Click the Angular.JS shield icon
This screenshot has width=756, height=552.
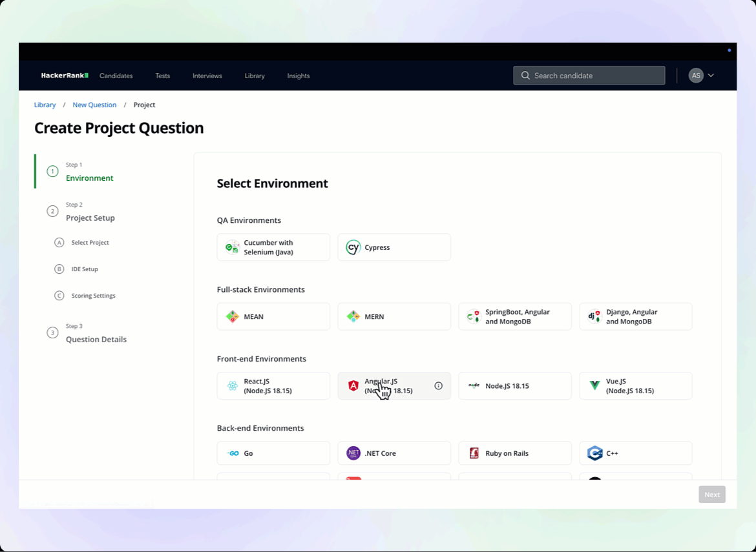pos(353,386)
